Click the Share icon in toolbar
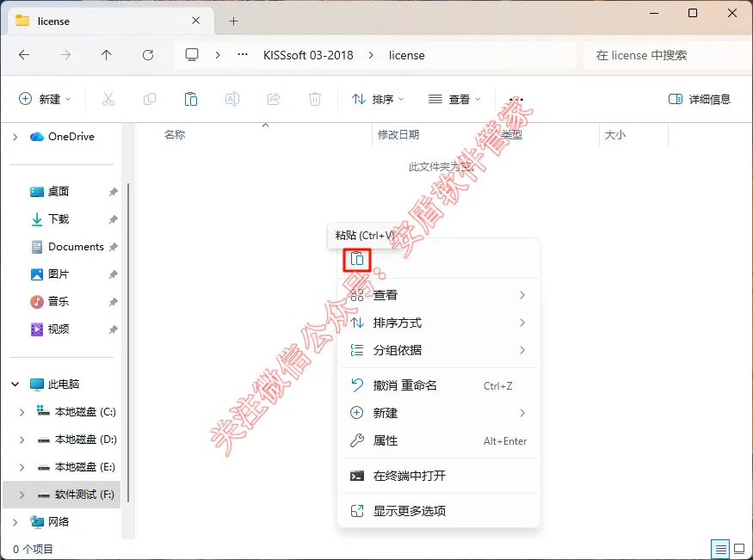Screen dimensions: 753x560 [x=274, y=99]
